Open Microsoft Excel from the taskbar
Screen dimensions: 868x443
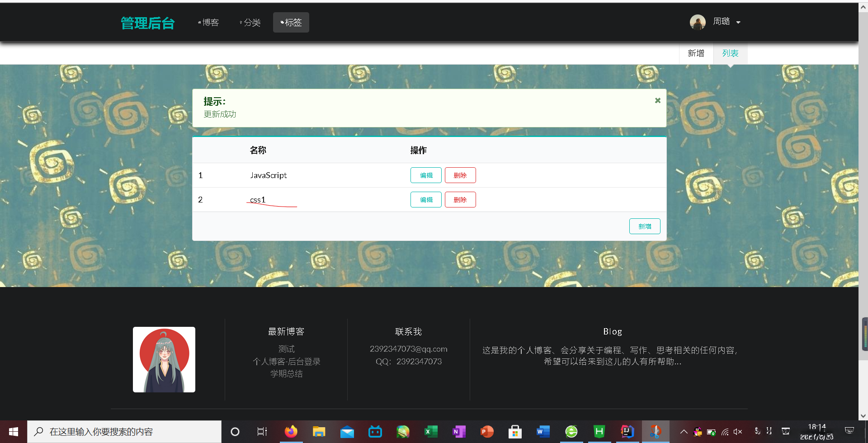click(x=431, y=431)
